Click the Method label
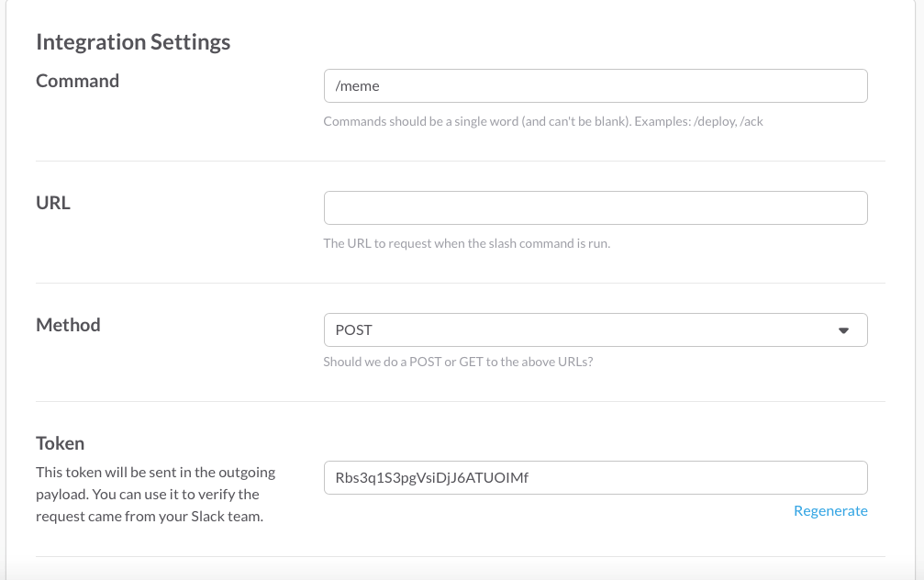The height and width of the screenshot is (580, 924). pyautogui.click(x=68, y=325)
